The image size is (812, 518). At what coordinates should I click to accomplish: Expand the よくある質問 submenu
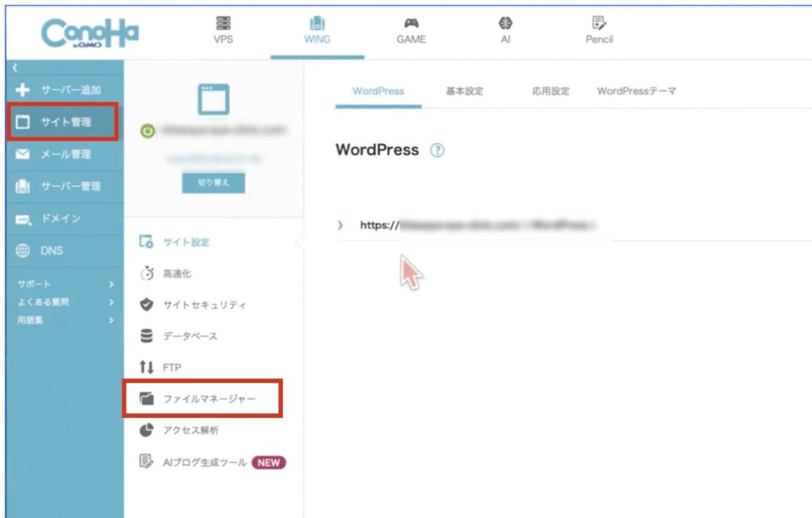point(111,302)
